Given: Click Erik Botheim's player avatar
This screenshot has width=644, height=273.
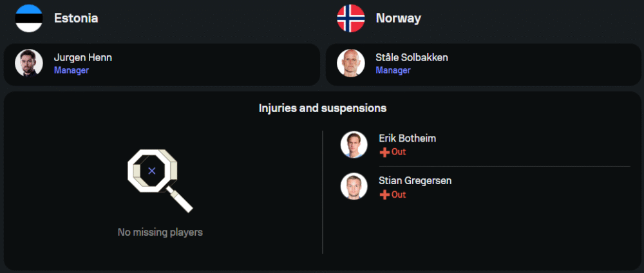Looking at the screenshot, I should coord(354,145).
